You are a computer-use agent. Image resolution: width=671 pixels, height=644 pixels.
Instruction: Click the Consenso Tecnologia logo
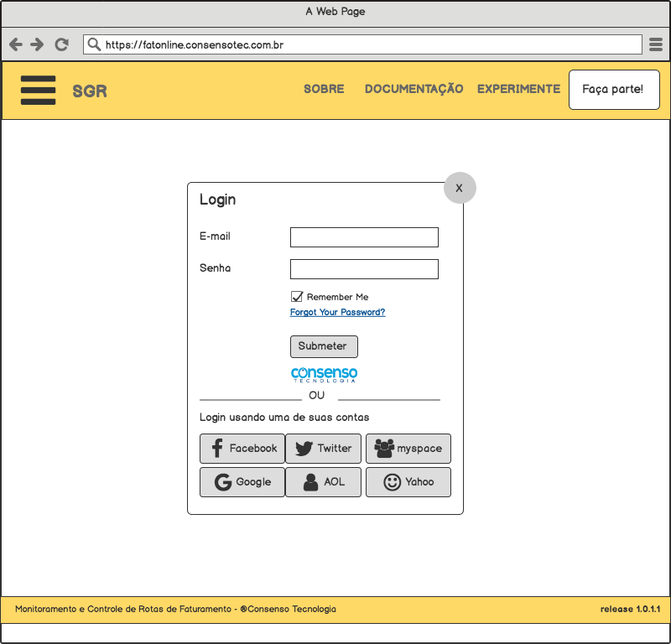click(x=324, y=372)
